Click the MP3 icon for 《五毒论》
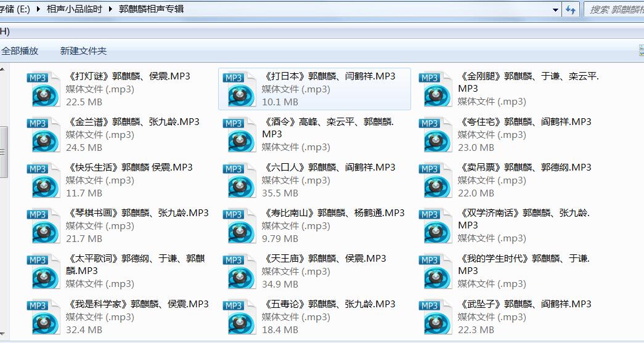644x343 pixels. (x=240, y=317)
